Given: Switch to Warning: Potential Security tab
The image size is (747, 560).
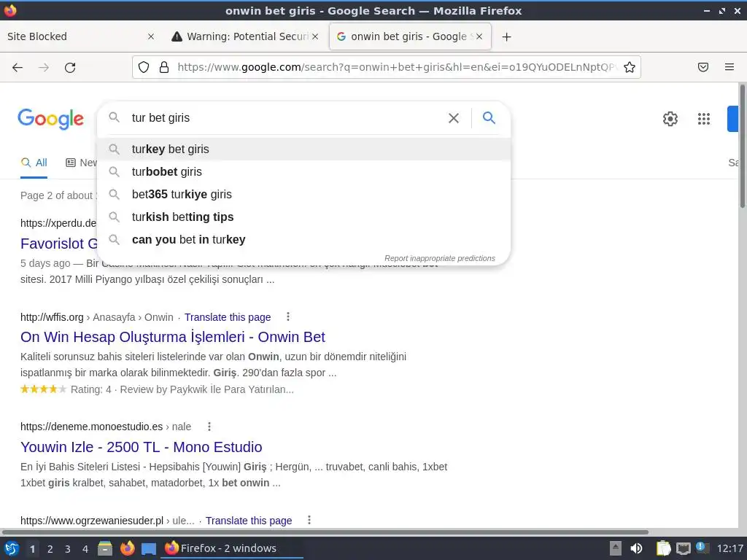Looking at the screenshot, I should pyautogui.click(x=245, y=36).
